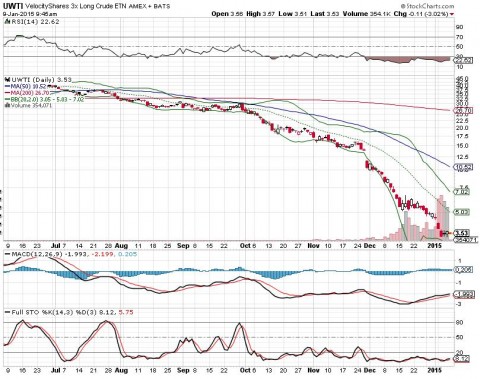Click the 15.0 gridline label on the price axis

[x=462, y=146]
